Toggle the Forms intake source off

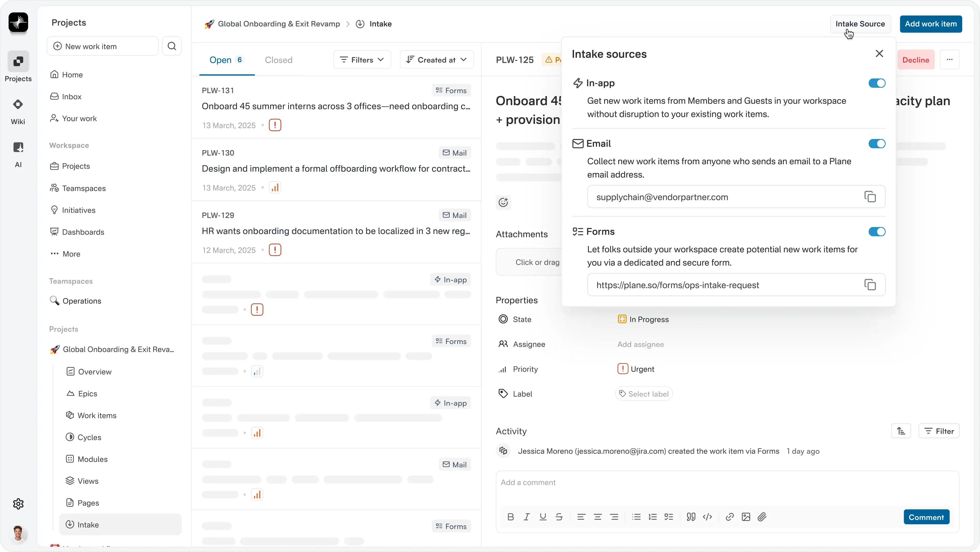876,231
